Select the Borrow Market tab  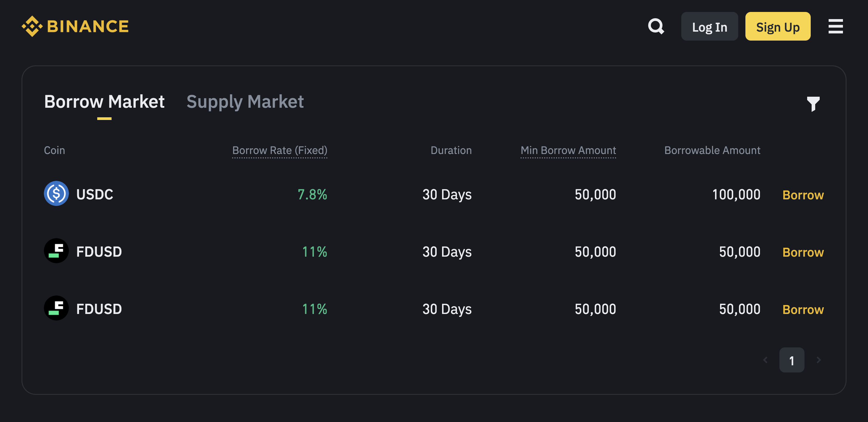[x=104, y=102]
